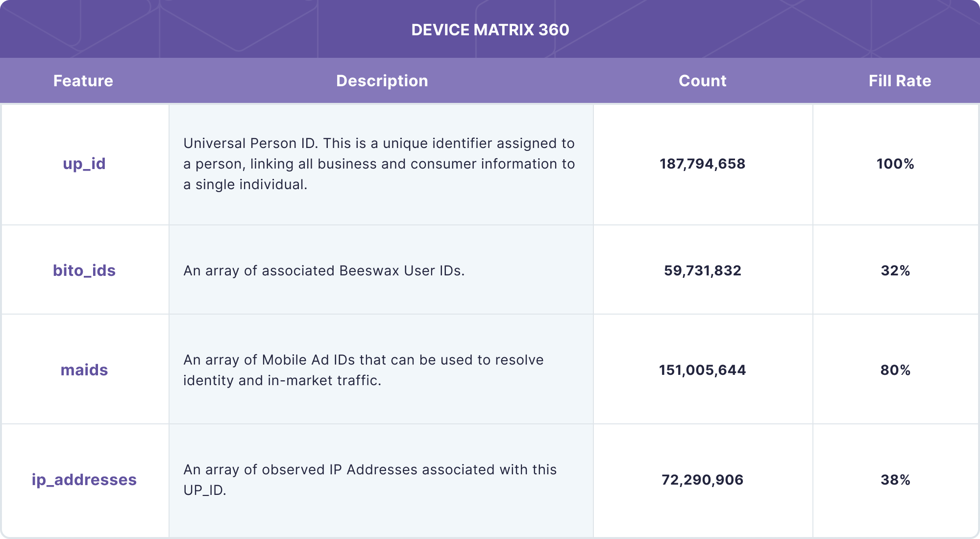
Task: Select the count value 59,731,832
Action: point(702,270)
